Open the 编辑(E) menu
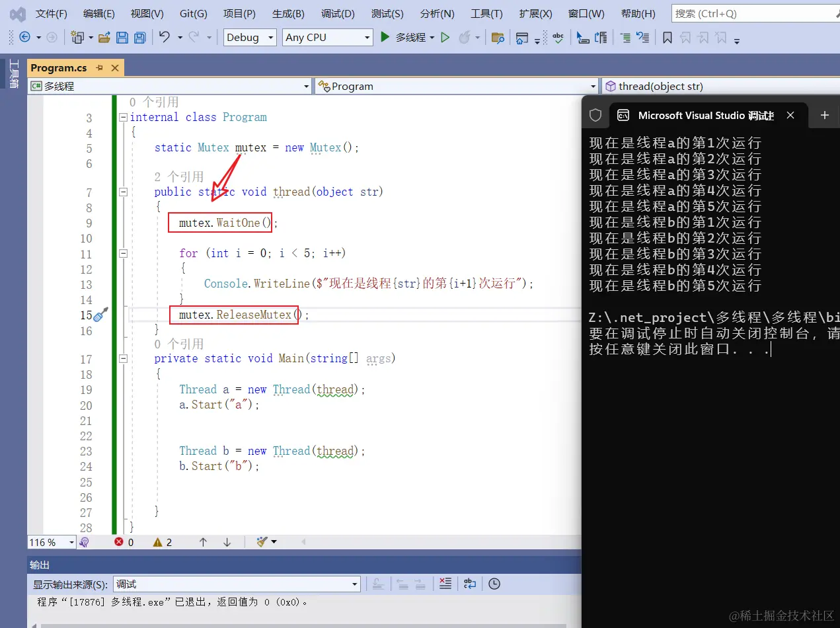The height and width of the screenshot is (628, 840). point(98,14)
